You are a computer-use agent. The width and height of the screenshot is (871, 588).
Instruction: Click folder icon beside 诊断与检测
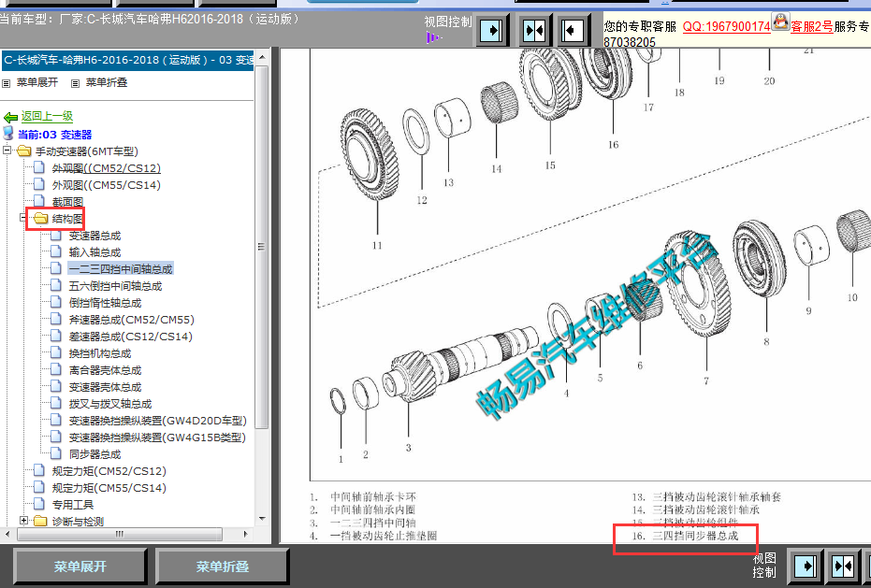pyautogui.click(x=40, y=521)
